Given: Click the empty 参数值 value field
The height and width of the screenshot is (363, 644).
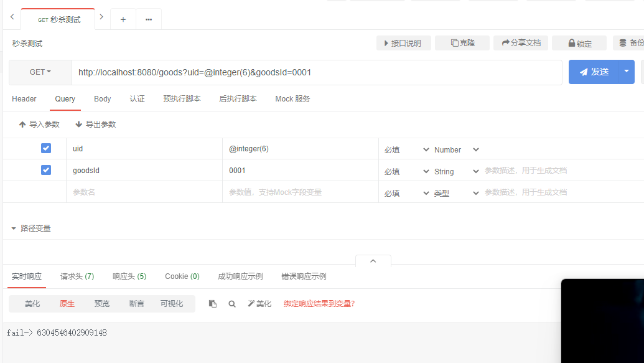Looking at the screenshot, I should 301,192.
